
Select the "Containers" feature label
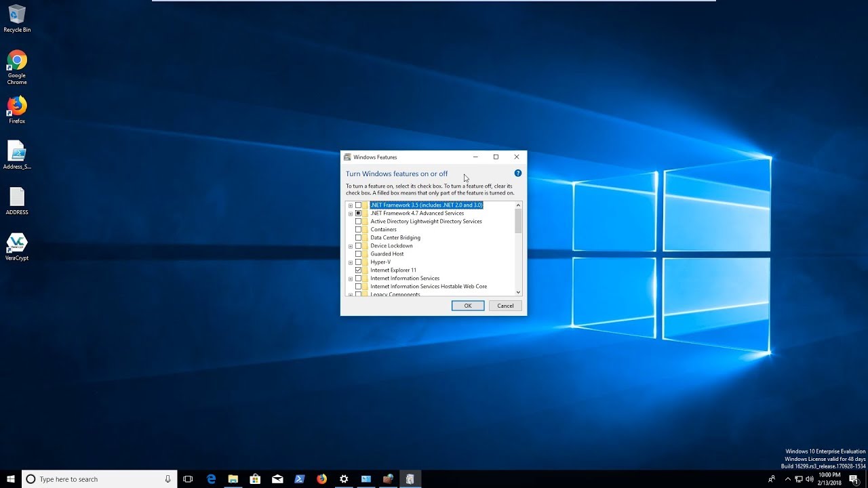(x=383, y=230)
